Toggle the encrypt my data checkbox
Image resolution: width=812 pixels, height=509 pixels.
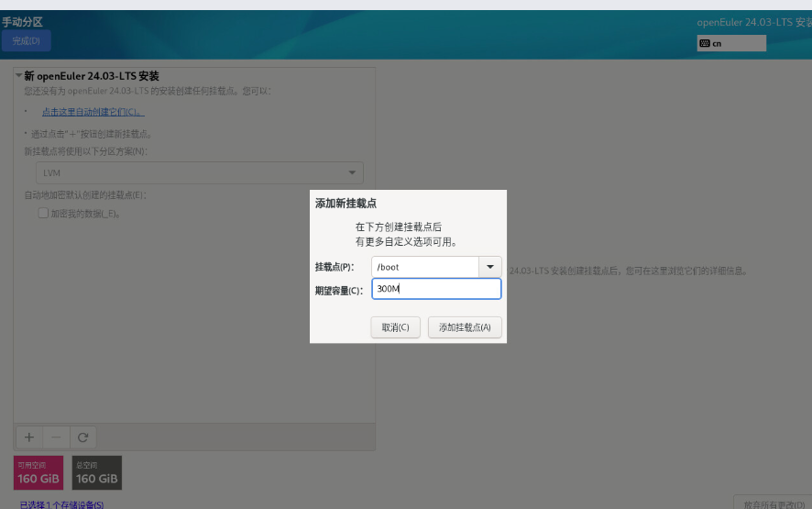pyautogui.click(x=43, y=213)
